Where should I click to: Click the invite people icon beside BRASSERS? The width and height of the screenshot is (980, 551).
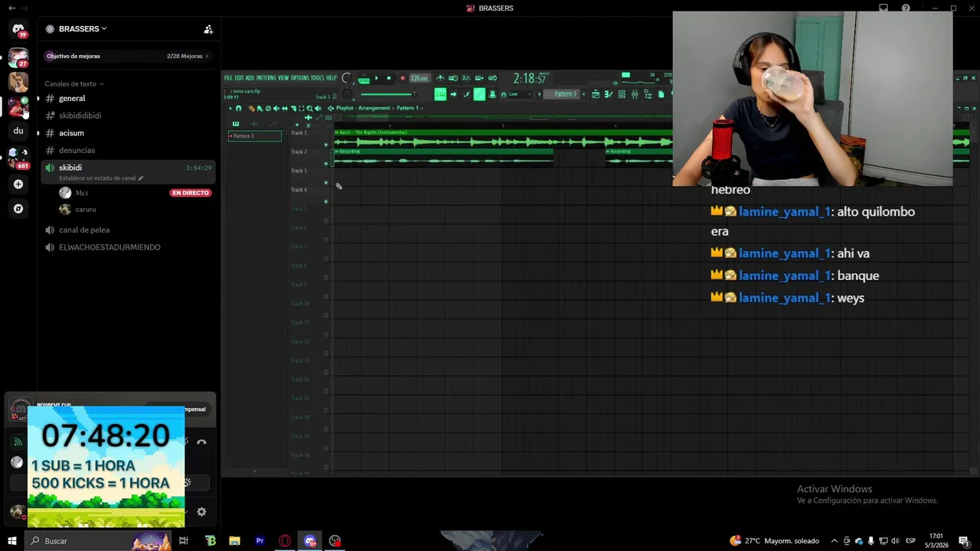[208, 29]
